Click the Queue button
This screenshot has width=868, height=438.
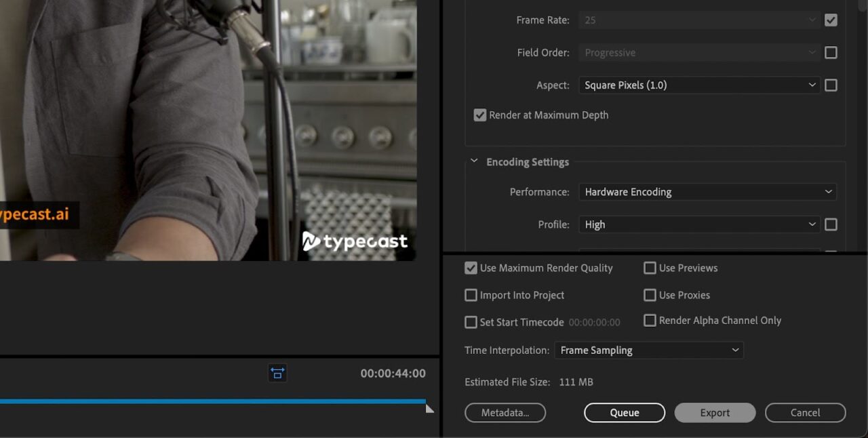(624, 412)
